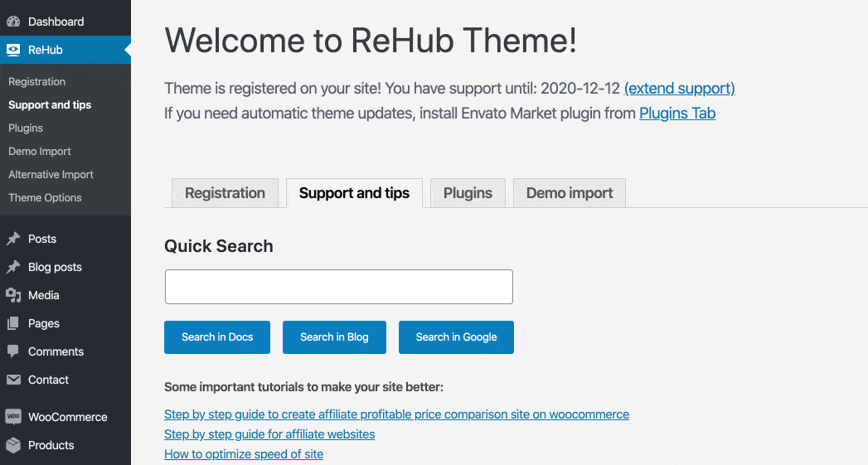
Task: Open Media via its camera icon
Action: point(13,295)
